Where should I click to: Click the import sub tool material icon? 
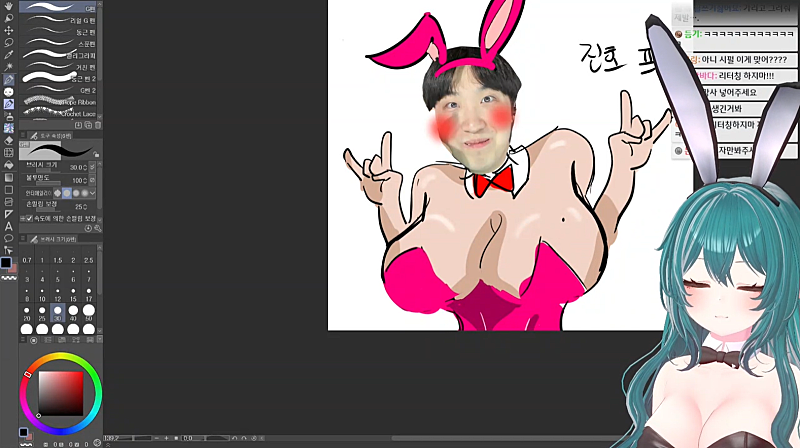[79, 125]
